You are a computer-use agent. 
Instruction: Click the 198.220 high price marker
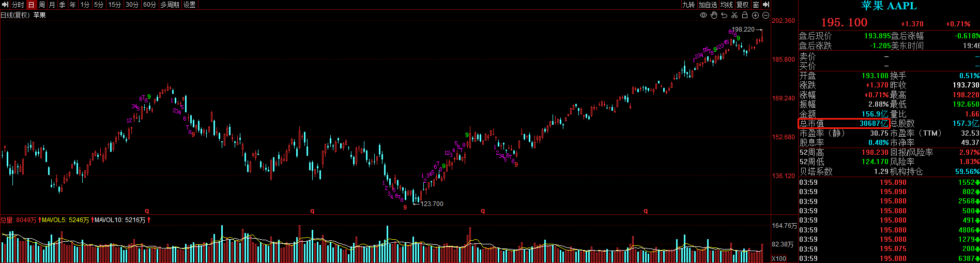click(x=743, y=30)
